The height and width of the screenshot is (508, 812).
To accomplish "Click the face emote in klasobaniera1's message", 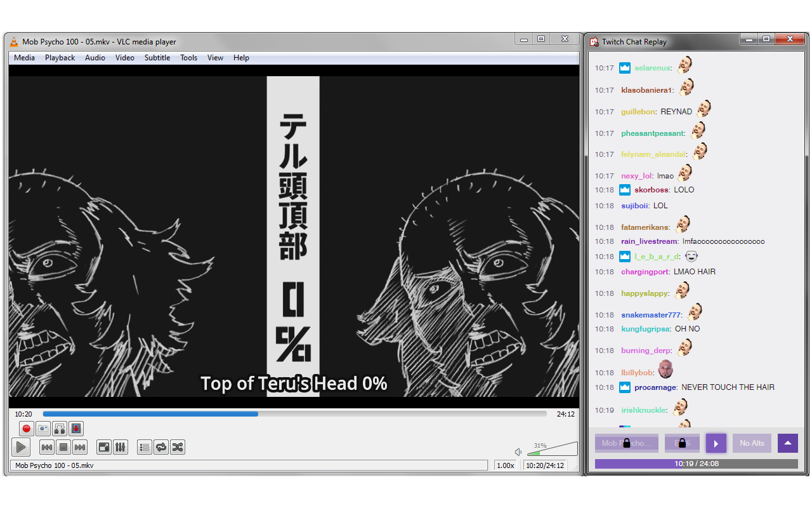I will [x=686, y=87].
